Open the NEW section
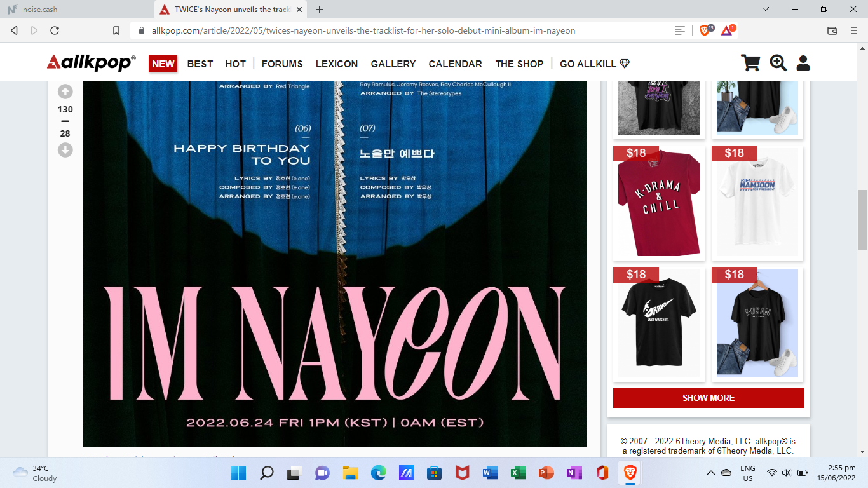 [163, 64]
